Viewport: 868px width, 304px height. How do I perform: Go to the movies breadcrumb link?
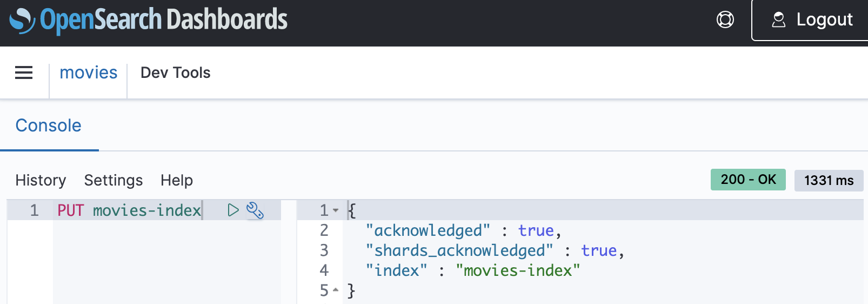pos(88,72)
